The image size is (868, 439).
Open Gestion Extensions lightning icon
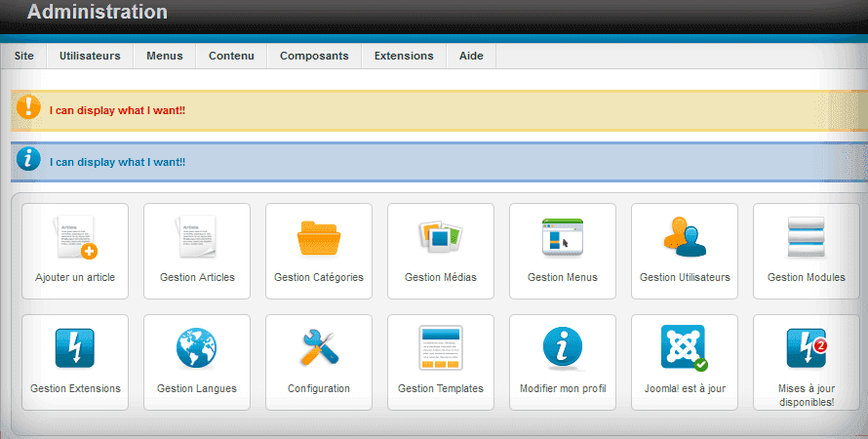pyautogui.click(x=75, y=348)
